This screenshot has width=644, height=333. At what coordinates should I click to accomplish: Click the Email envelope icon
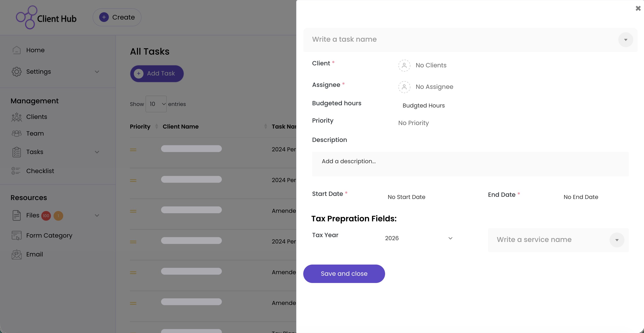16,254
